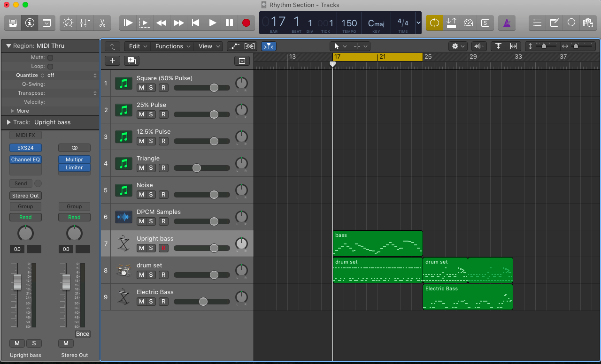Expand the Track inspector section

[x=8, y=122]
